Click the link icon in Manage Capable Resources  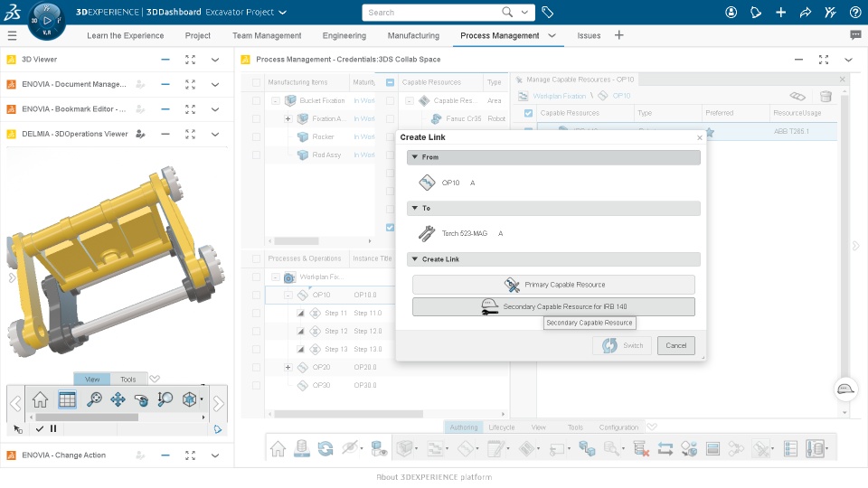pyautogui.click(x=797, y=97)
